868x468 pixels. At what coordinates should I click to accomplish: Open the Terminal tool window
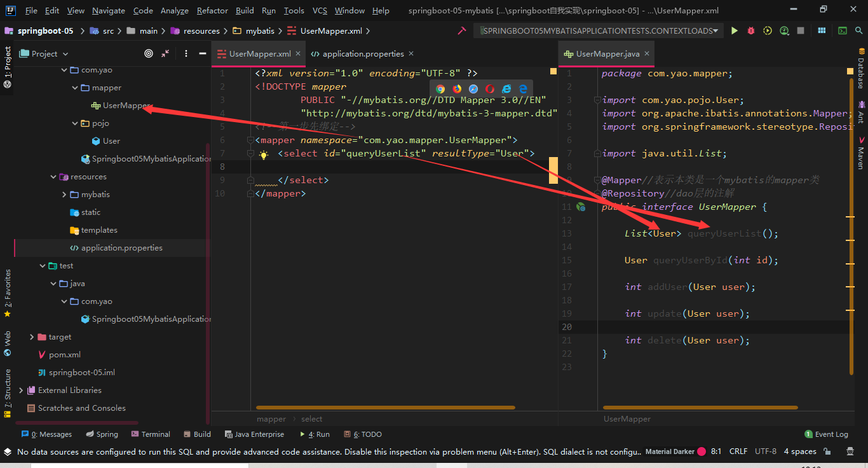coord(151,434)
